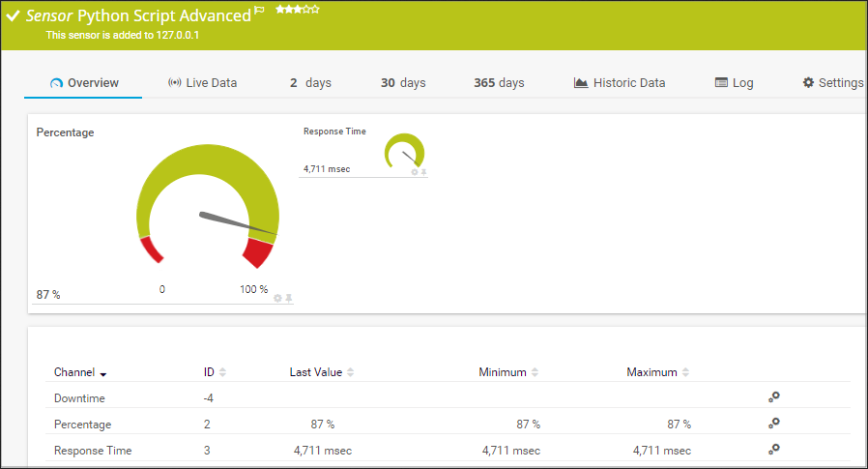Open channel settings for Response Time row
Screen dimensions: 868x469
tap(773, 449)
